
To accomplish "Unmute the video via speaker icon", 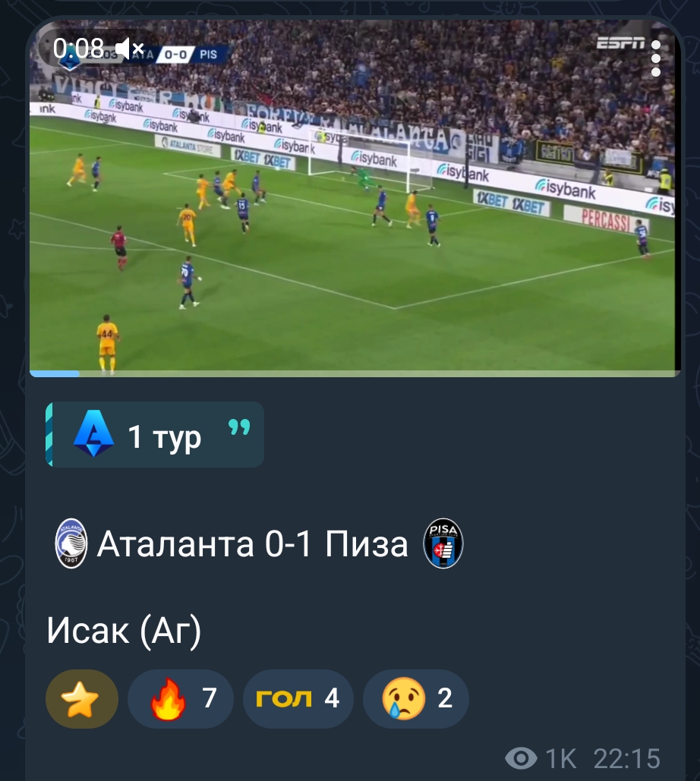I will tap(130, 49).
